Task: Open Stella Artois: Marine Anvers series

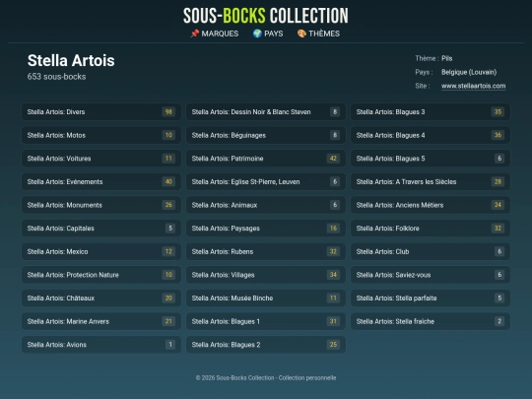Action: pyautogui.click(x=101, y=321)
